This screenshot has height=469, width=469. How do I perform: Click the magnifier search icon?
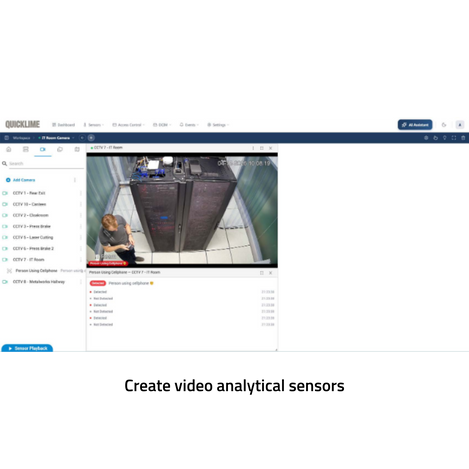point(4,163)
